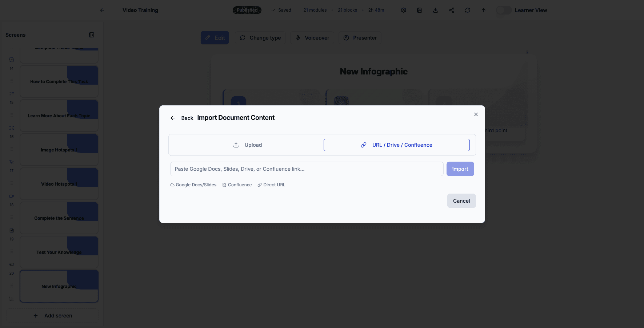Click the Import button
The width and height of the screenshot is (644, 328).
460,169
